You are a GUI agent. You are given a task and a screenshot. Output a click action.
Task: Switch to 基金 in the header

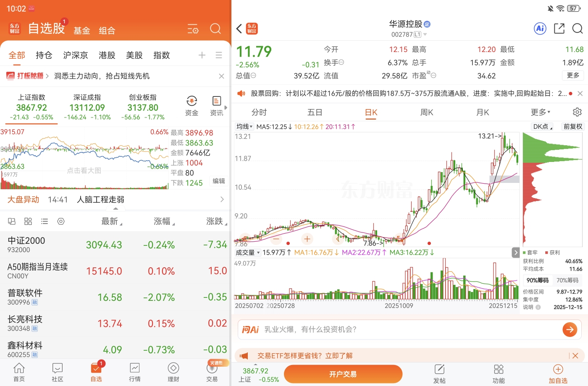[x=82, y=31]
